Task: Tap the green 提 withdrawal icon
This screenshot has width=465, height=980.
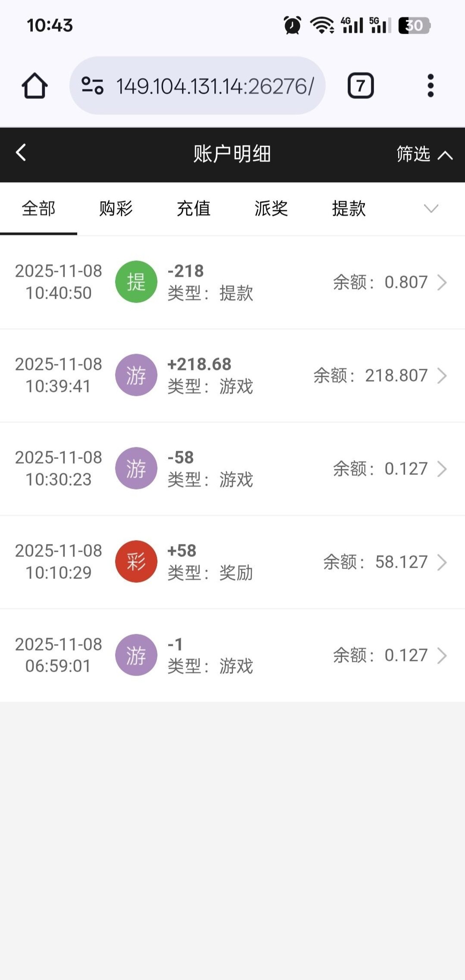Action: [136, 282]
